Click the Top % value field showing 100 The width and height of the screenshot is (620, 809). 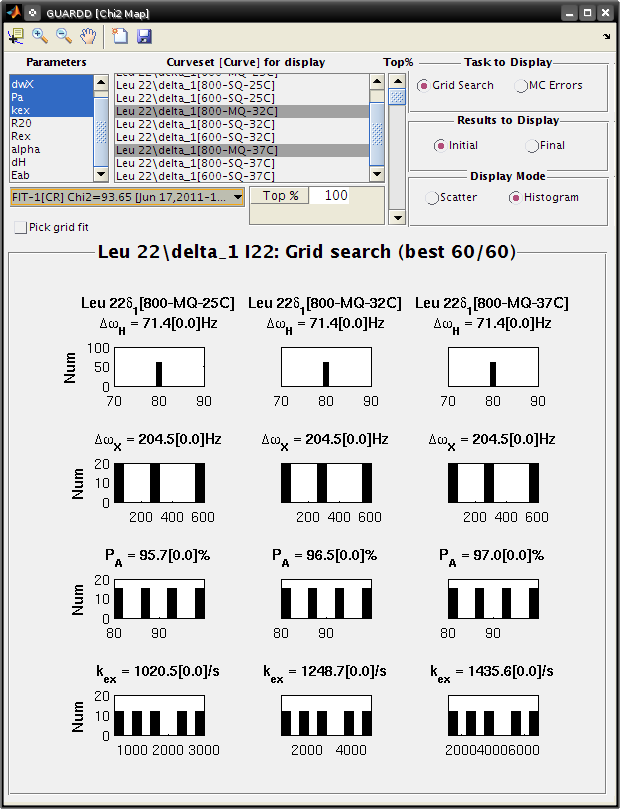tap(329, 196)
